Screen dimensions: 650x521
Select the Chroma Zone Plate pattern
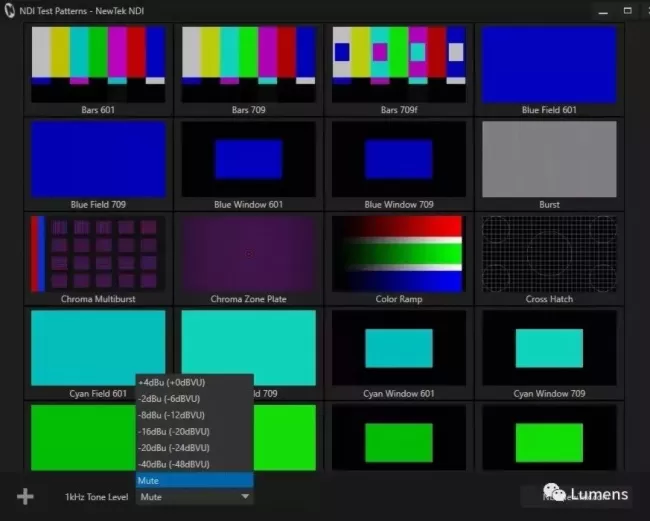click(x=248, y=254)
